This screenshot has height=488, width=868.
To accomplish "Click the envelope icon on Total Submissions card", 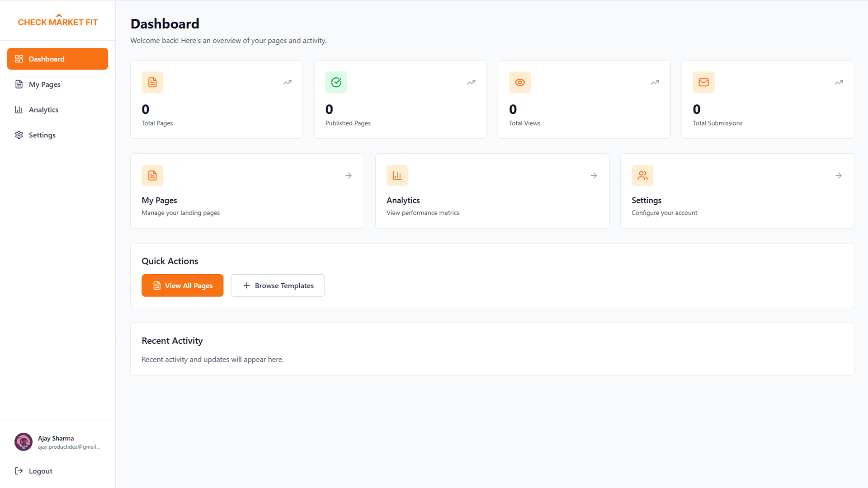I will click(703, 82).
